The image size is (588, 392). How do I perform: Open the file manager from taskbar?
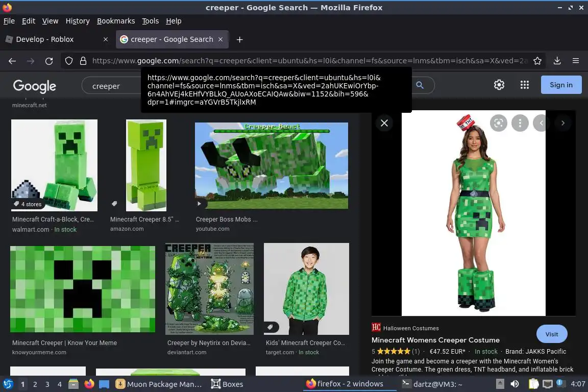(x=73, y=384)
